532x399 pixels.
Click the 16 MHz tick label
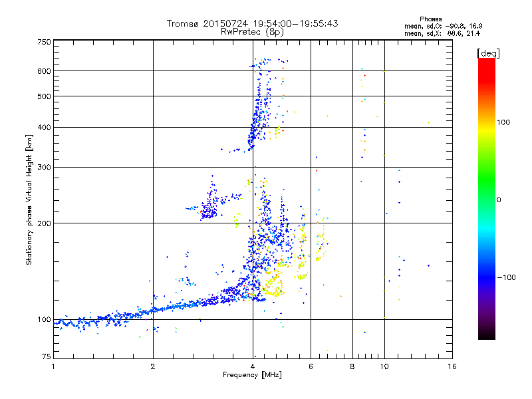(452, 366)
